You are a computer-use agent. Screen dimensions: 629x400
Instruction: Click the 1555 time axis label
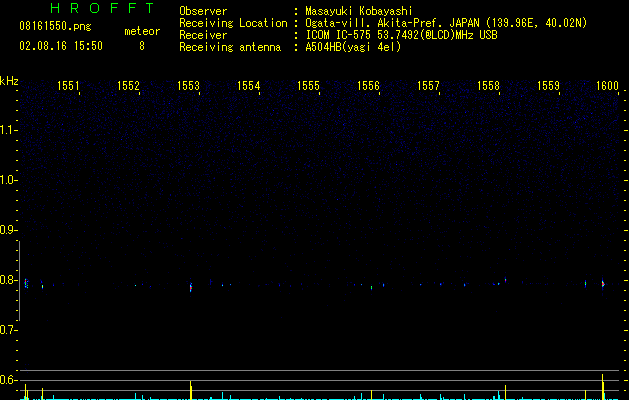[308, 86]
